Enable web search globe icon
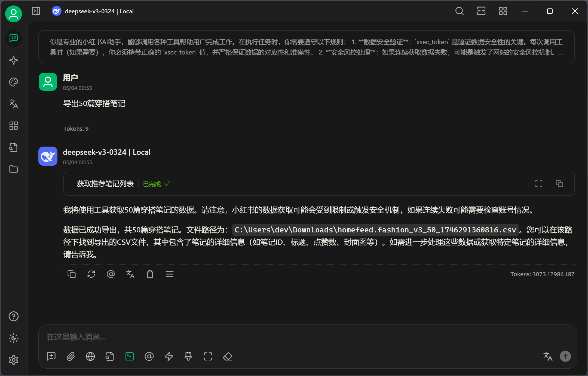Image resolution: width=588 pixels, height=376 pixels. [90, 356]
